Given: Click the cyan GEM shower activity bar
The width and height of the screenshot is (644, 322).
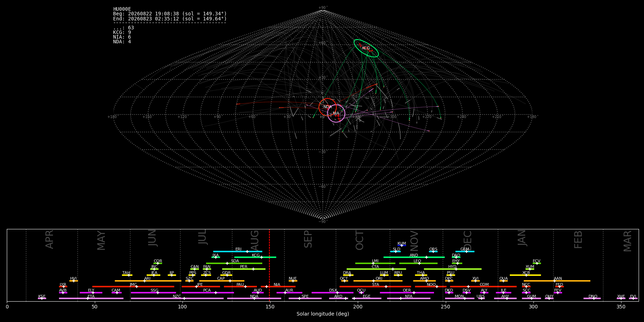Looking at the screenshot, I should (x=465, y=252).
